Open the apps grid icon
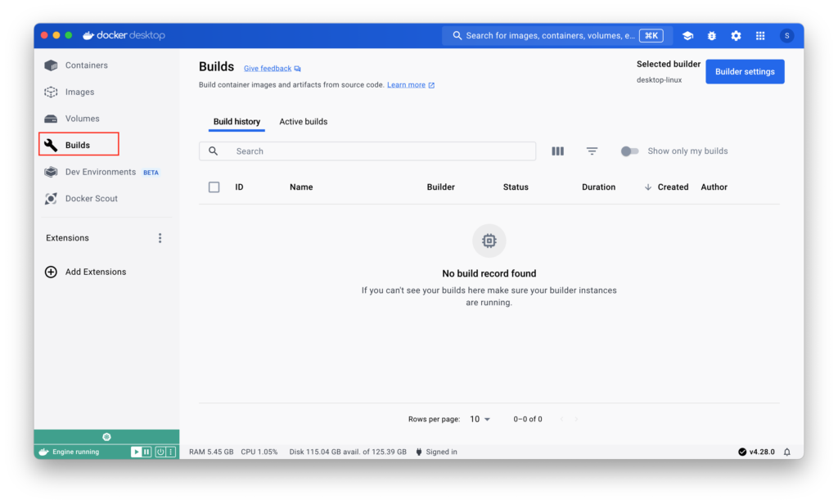838x504 pixels. coord(760,36)
